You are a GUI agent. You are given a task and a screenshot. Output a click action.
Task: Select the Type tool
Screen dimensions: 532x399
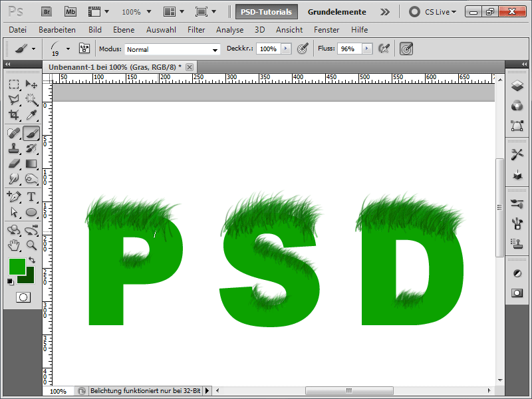[x=31, y=197]
